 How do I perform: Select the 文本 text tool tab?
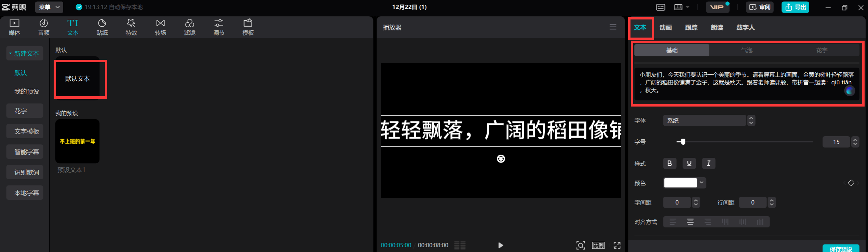click(x=73, y=27)
